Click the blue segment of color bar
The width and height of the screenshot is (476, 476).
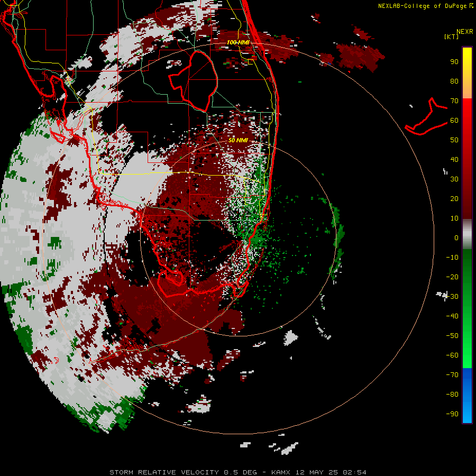[x=467, y=395]
